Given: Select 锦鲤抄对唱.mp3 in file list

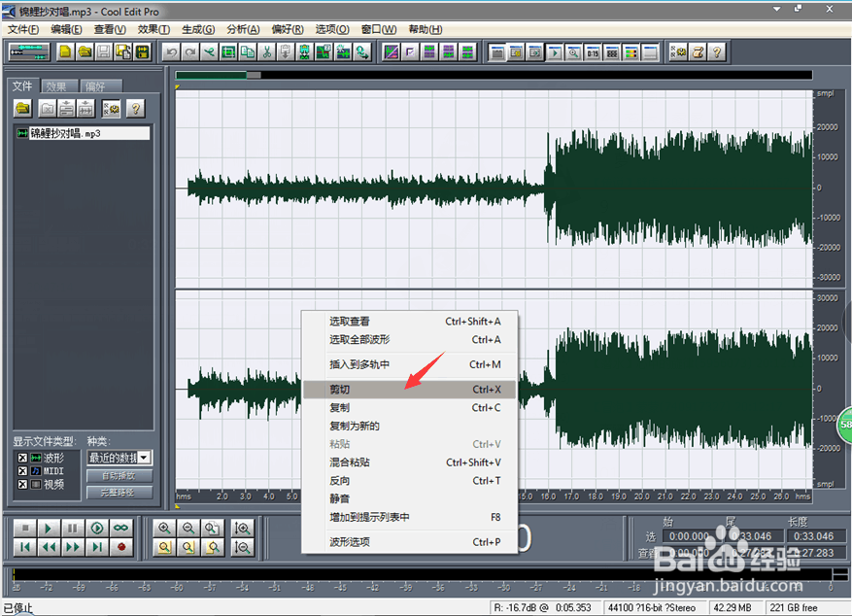Looking at the screenshot, I should (84, 133).
